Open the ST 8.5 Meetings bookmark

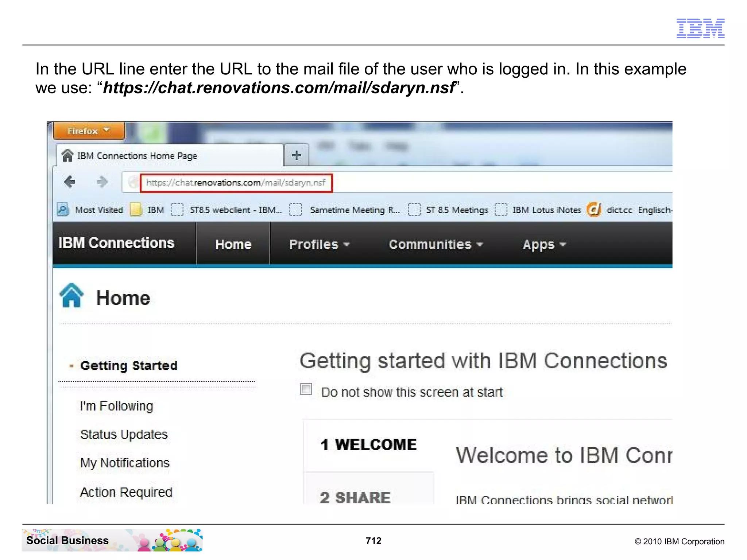(x=457, y=210)
